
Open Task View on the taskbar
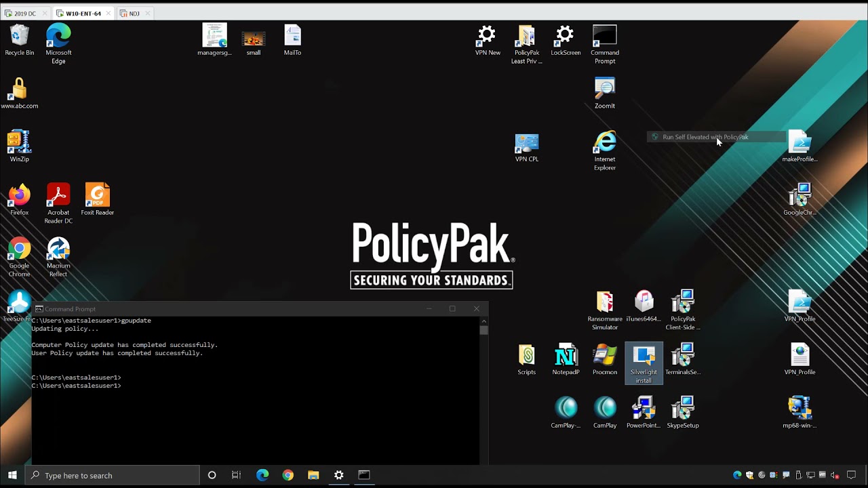[236, 475]
